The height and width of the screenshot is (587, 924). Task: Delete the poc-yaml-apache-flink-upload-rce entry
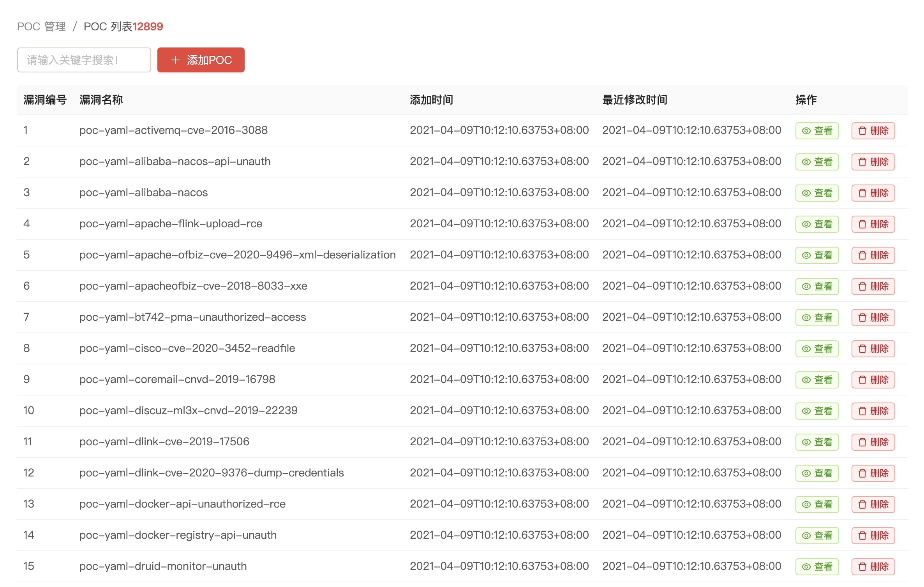[x=873, y=224]
